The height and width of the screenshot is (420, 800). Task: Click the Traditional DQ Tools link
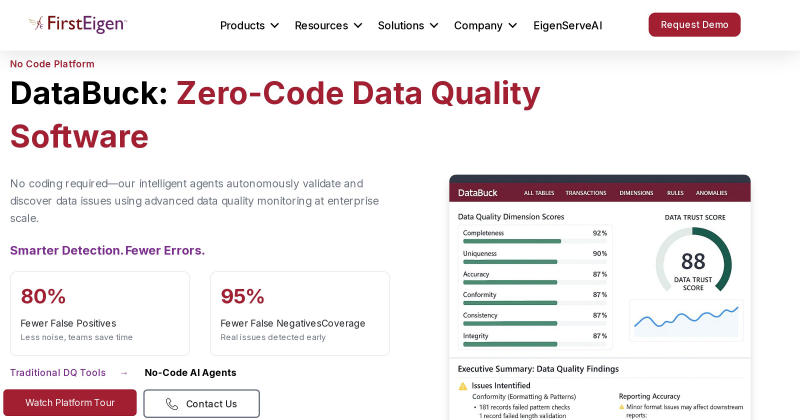(58, 373)
